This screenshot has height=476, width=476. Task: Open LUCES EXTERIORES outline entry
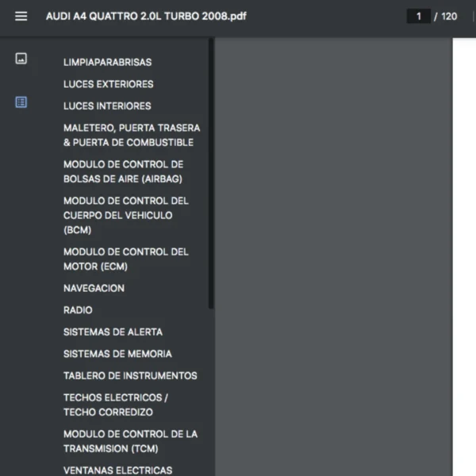tap(109, 84)
